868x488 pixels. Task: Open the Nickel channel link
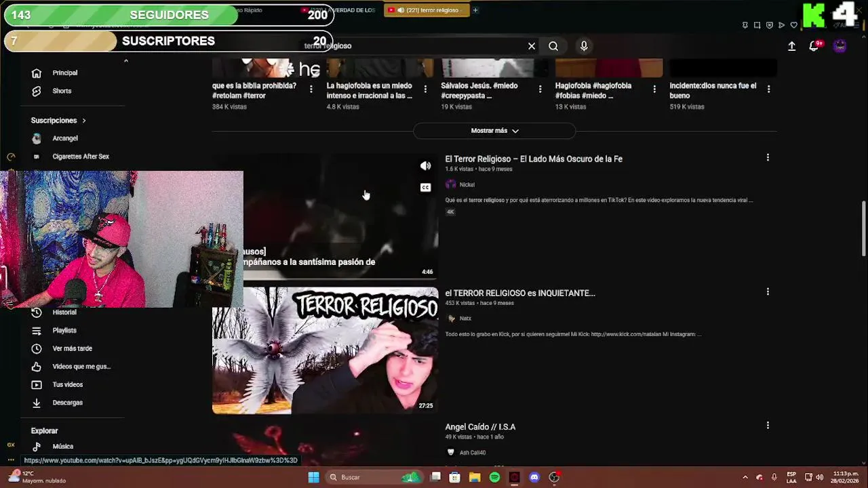tap(467, 184)
